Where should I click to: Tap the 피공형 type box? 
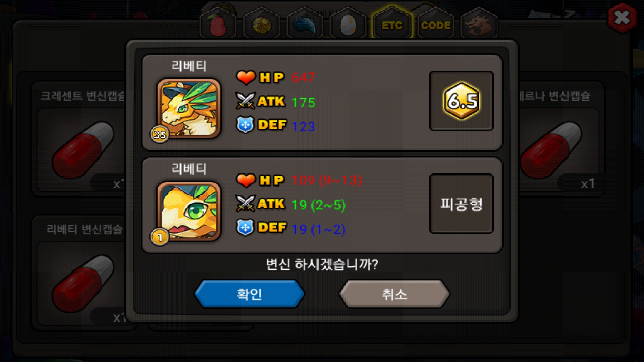(x=461, y=203)
